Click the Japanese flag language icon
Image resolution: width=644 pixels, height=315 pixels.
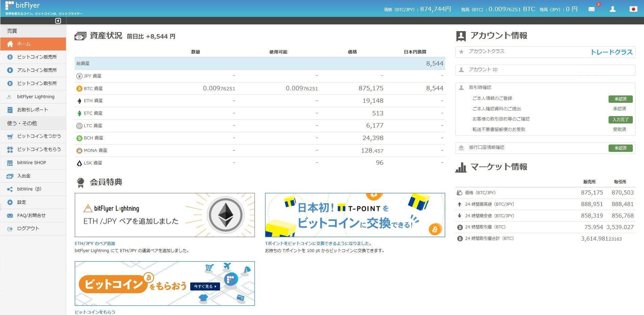click(x=633, y=9)
